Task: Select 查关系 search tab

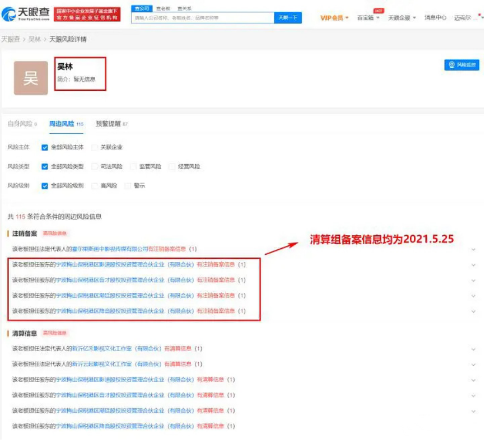Action: (184, 8)
